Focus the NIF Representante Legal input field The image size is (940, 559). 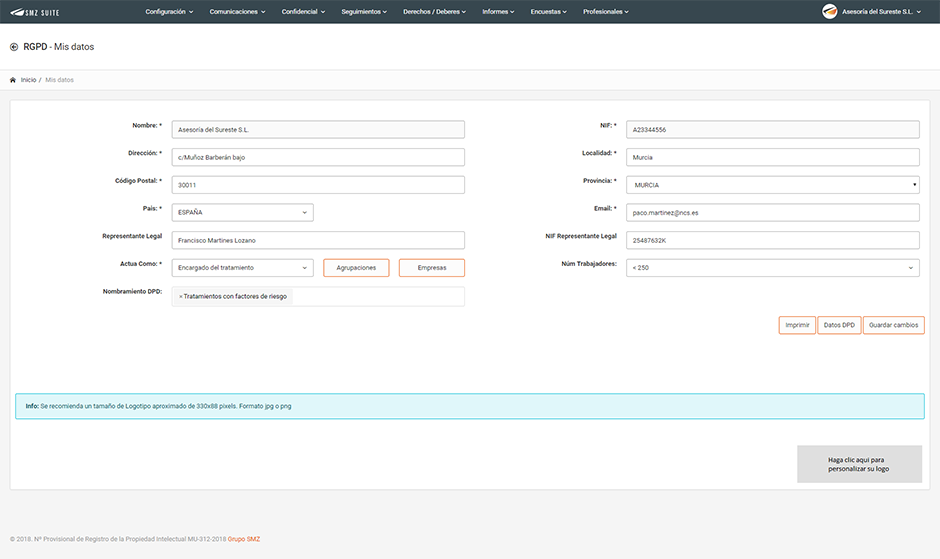click(773, 240)
